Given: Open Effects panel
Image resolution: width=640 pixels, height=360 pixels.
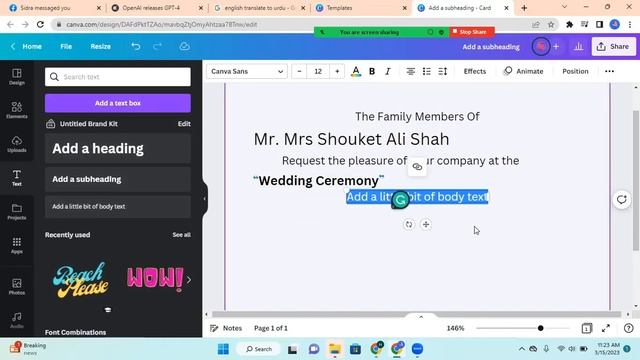Looking at the screenshot, I should tap(475, 71).
